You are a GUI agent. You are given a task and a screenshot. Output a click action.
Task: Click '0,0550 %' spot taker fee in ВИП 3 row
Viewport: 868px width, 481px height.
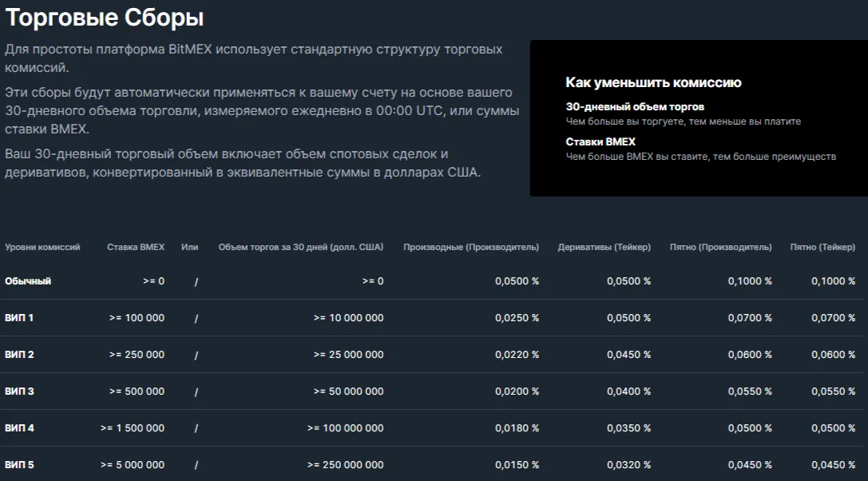[x=834, y=392]
